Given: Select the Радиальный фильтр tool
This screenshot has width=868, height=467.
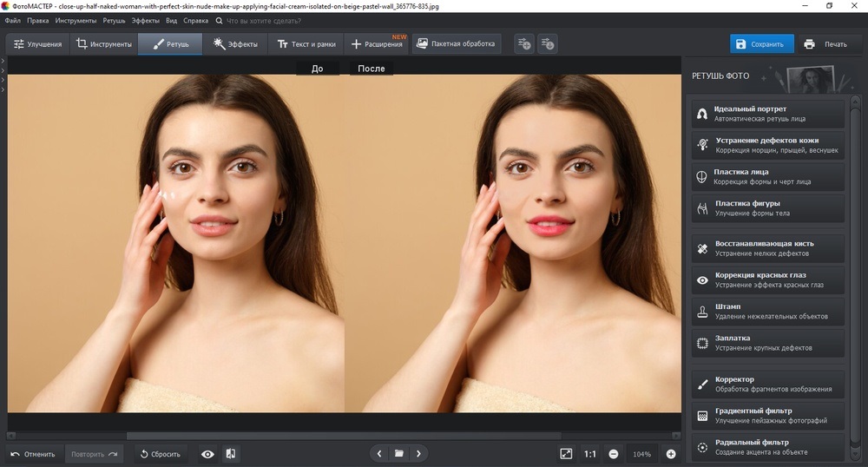Looking at the screenshot, I should click(x=767, y=447).
